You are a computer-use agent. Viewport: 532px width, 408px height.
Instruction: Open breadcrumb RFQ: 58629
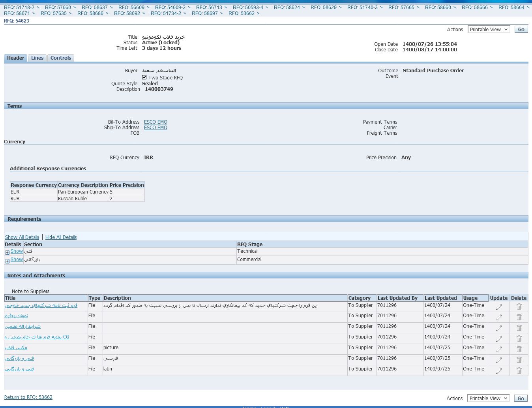(324, 8)
